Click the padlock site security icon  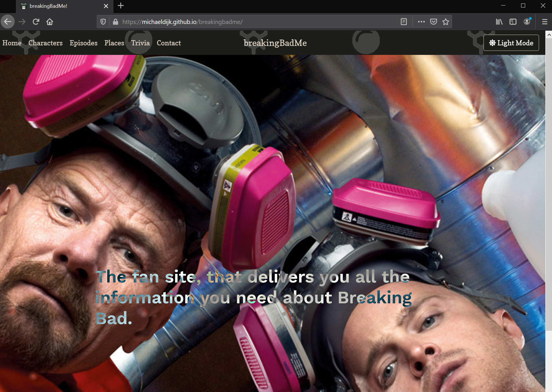[x=116, y=22]
